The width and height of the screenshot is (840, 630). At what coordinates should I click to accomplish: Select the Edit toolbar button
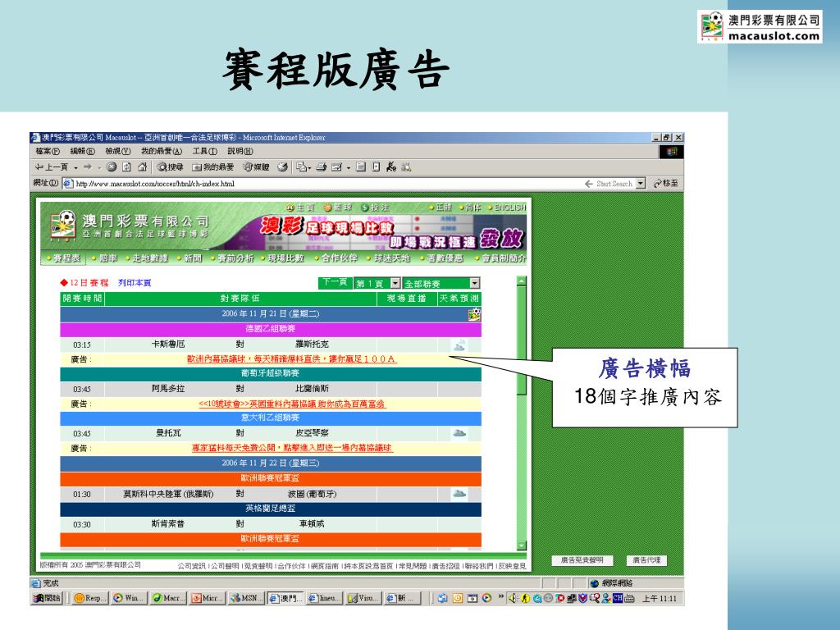tap(336, 167)
